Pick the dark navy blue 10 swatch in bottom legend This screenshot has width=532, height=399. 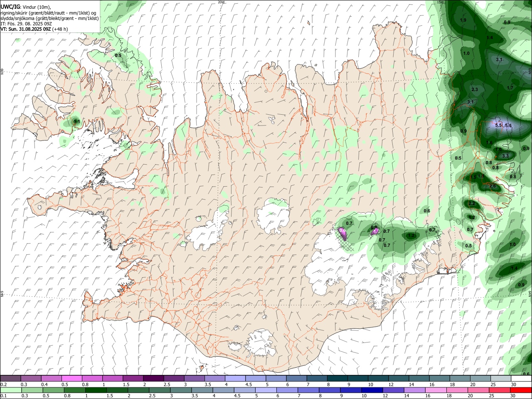pos(372,390)
